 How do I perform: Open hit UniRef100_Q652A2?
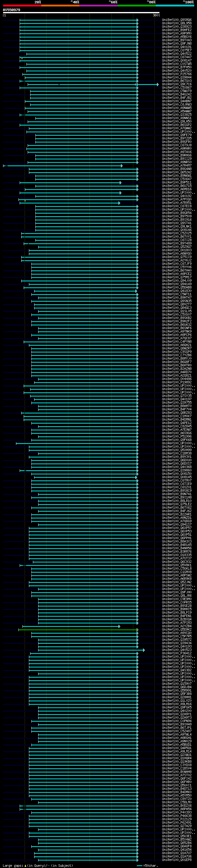tap(177, 172)
